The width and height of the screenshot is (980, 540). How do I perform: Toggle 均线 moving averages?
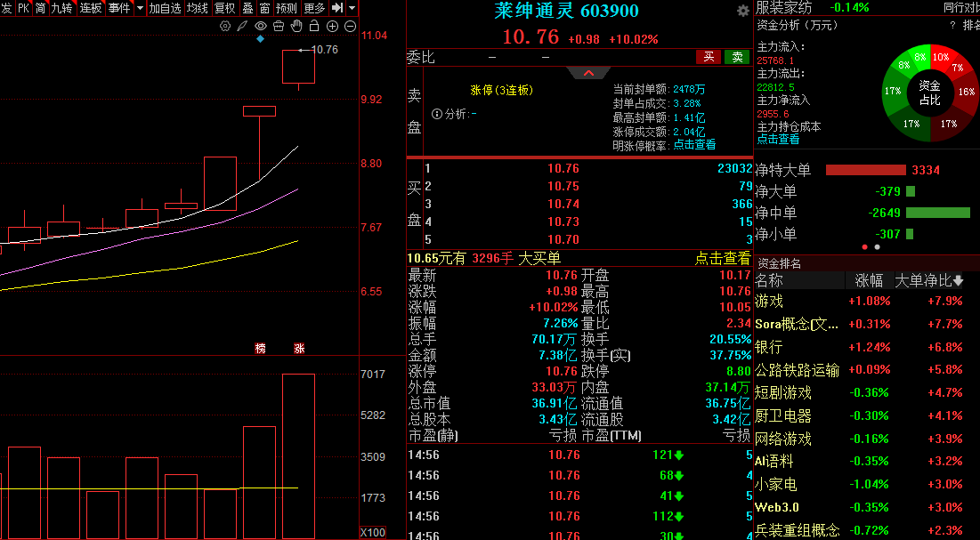point(198,8)
